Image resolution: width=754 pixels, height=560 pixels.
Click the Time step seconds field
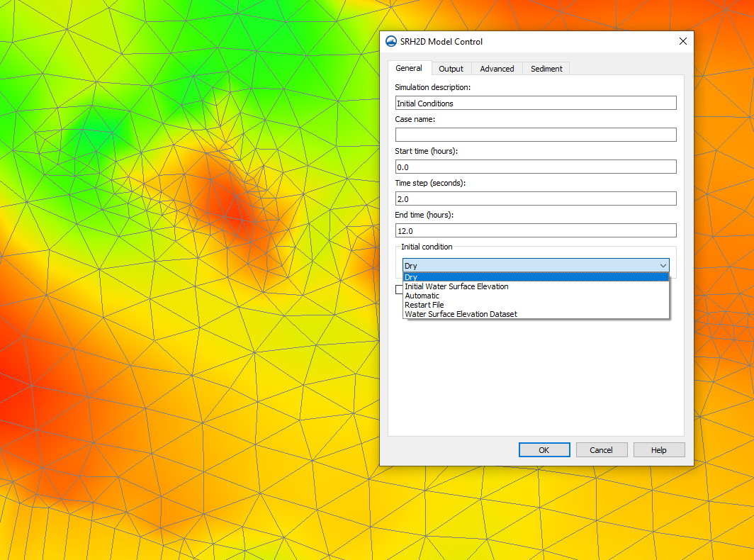(536, 199)
